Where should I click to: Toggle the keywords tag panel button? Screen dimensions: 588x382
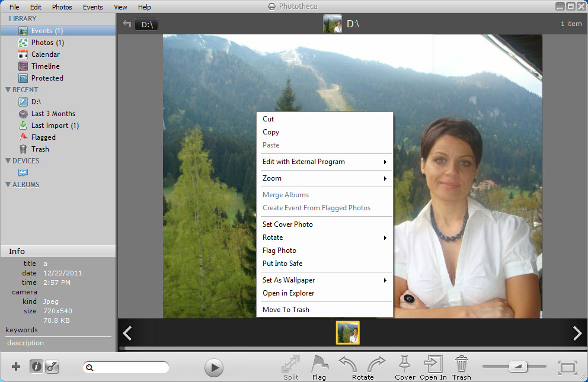52,367
